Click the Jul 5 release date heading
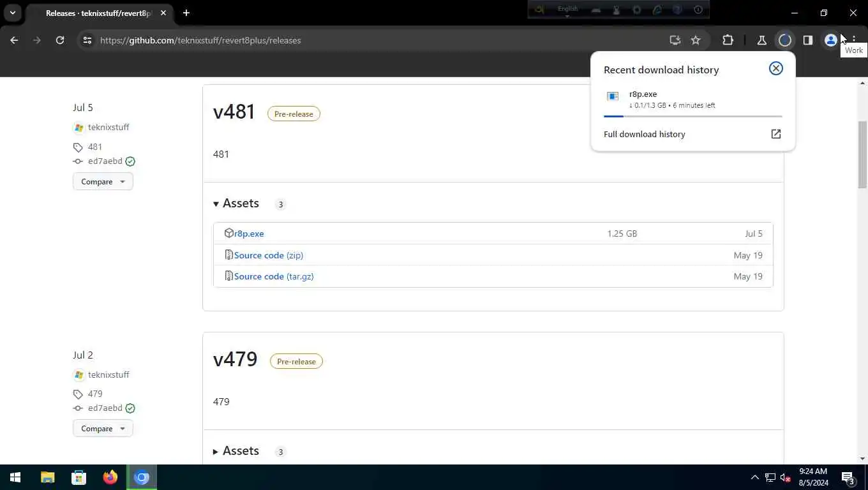The height and width of the screenshot is (490, 868). [x=83, y=108]
